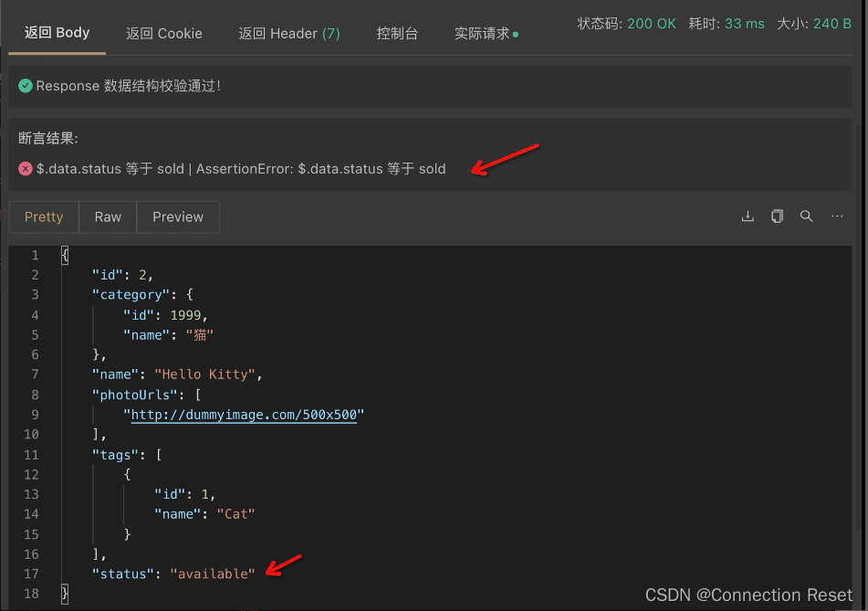Open the dummyimage.com/500x500 link
Viewport: 868px width, 611px height.
click(x=244, y=415)
